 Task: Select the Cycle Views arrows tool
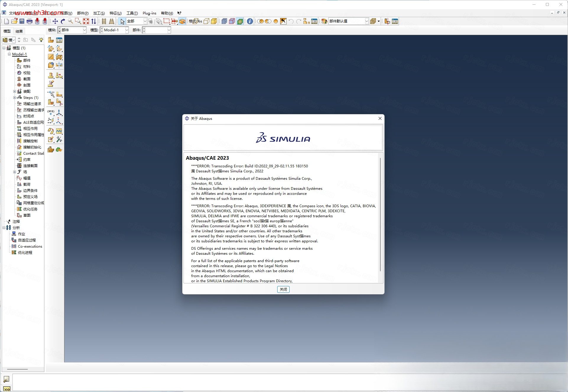click(x=94, y=21)
